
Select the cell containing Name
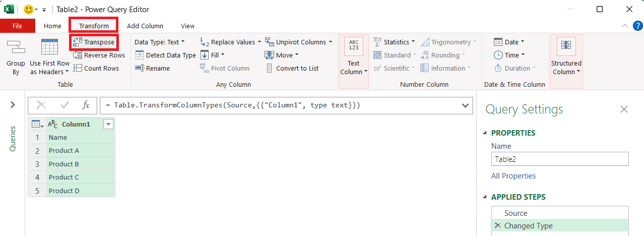80,137
